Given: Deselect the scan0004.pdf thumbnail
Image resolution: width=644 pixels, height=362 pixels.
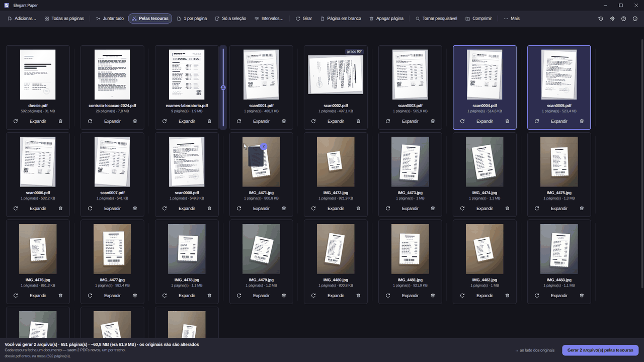Looking at the screenshot, I should tap(485, 74).
